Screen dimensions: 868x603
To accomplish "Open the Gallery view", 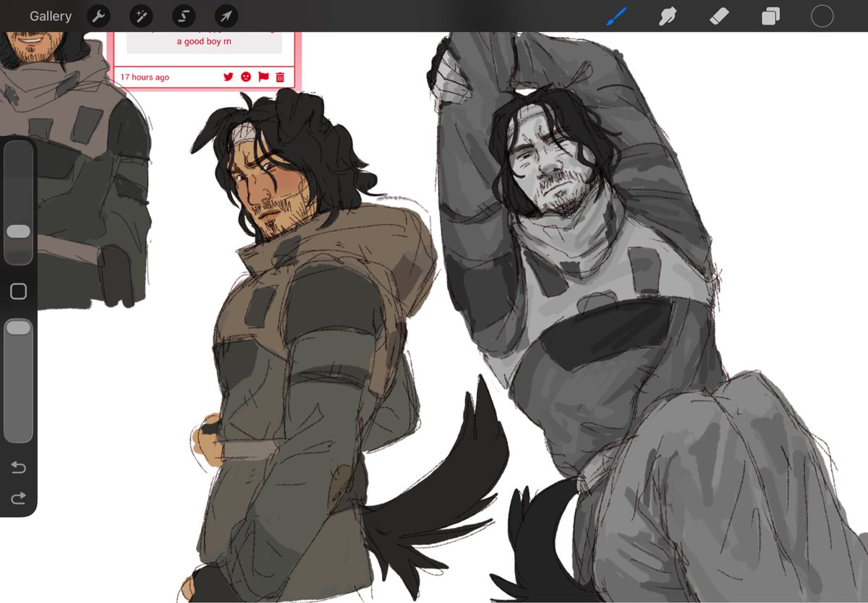I will pyautogui.click(x=51, y=16).
